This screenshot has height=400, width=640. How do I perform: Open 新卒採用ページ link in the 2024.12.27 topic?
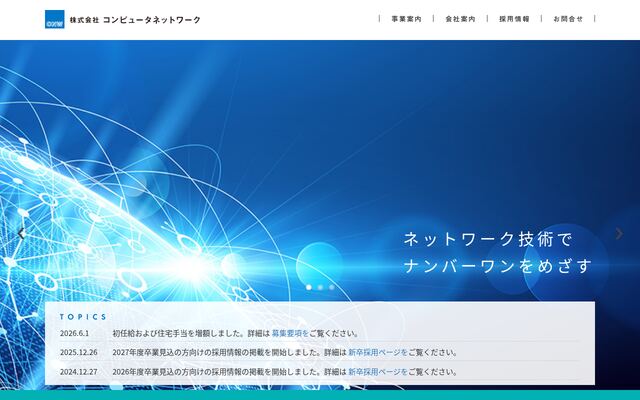[378, 372]
